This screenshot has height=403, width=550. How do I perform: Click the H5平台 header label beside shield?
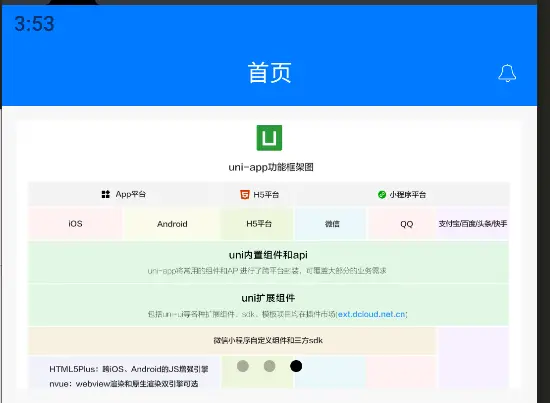coord(266,195)
